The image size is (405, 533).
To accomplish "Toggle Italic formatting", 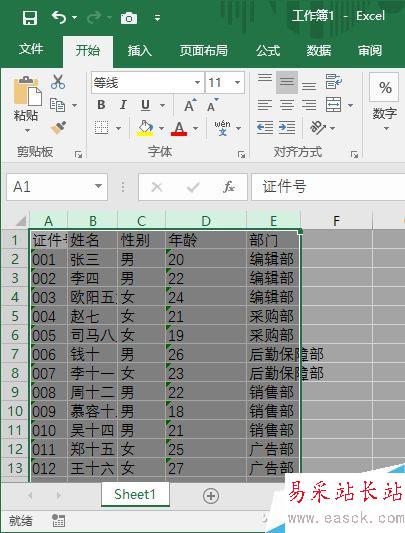I will tap(123, 105).
